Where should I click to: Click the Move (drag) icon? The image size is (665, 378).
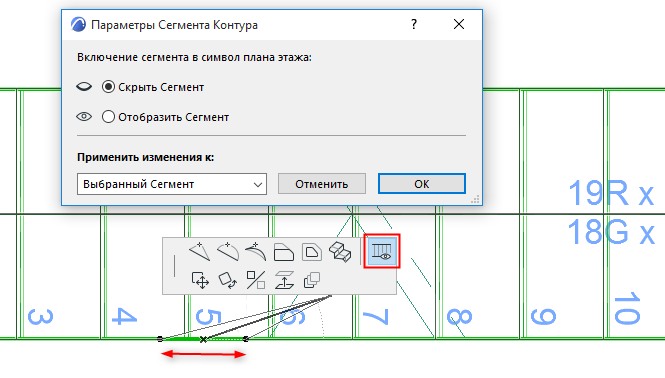click(x=200, y=280)
